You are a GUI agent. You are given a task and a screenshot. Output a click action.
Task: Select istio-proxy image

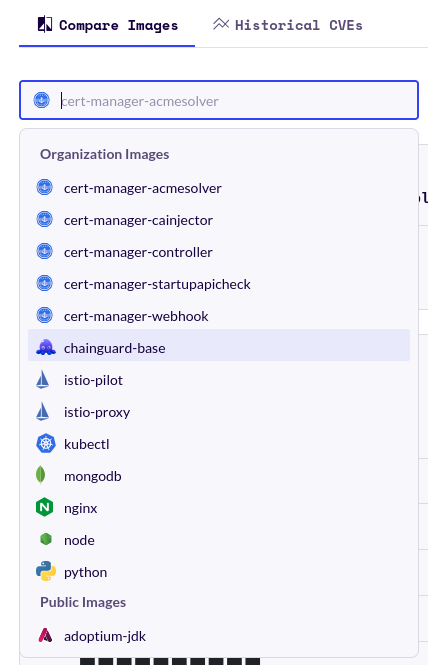pyautogui.click(x=219, y=412)
